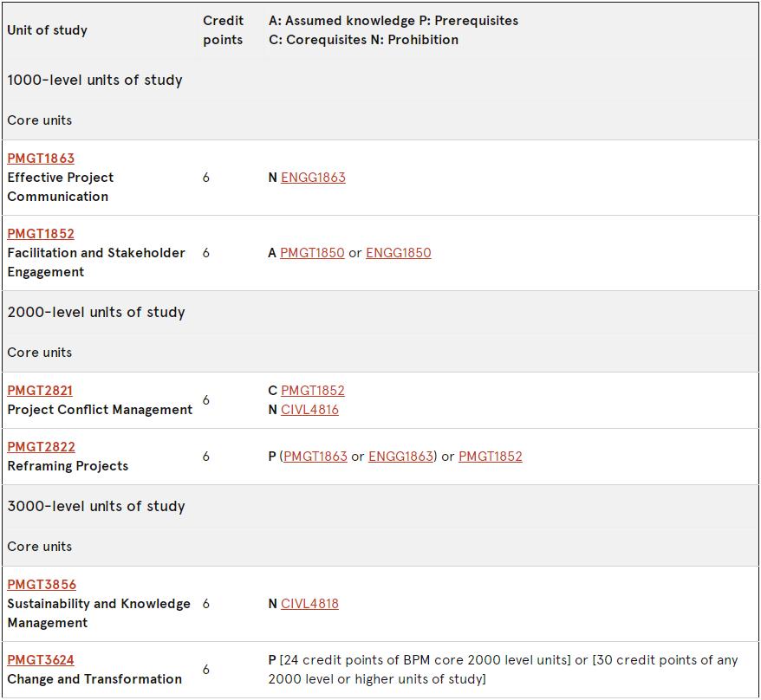
Task: Open the PMGT1852 Facilitation unit code link
Action: click(41, 234)
